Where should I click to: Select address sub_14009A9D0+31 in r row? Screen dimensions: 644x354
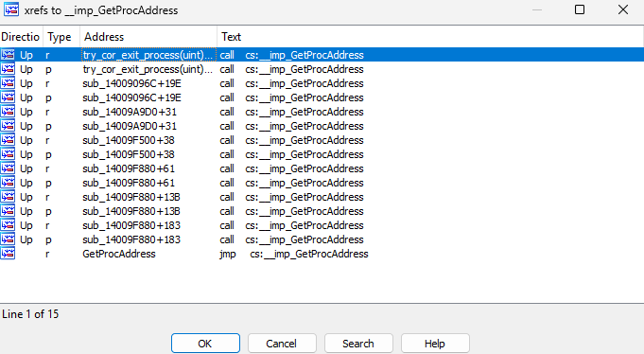(130, 112)
